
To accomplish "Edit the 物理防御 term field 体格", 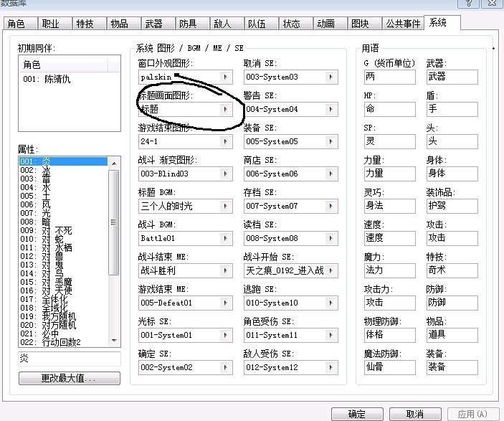I will (x=389, y=335).
